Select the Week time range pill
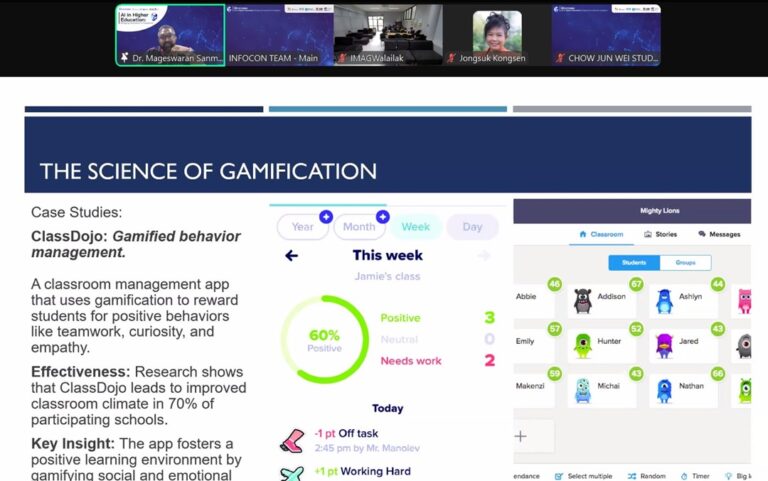The height and width of the screenshot is (481, 768). 416,227
